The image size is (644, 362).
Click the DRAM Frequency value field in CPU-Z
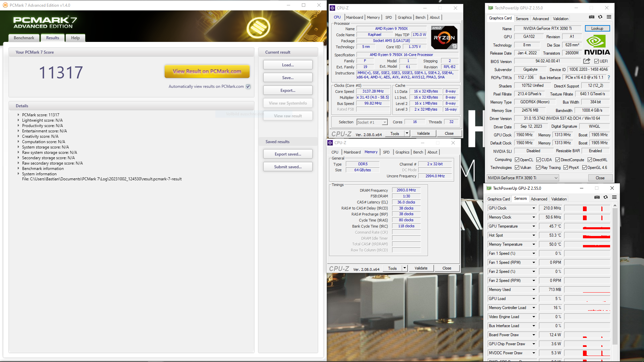406,190
